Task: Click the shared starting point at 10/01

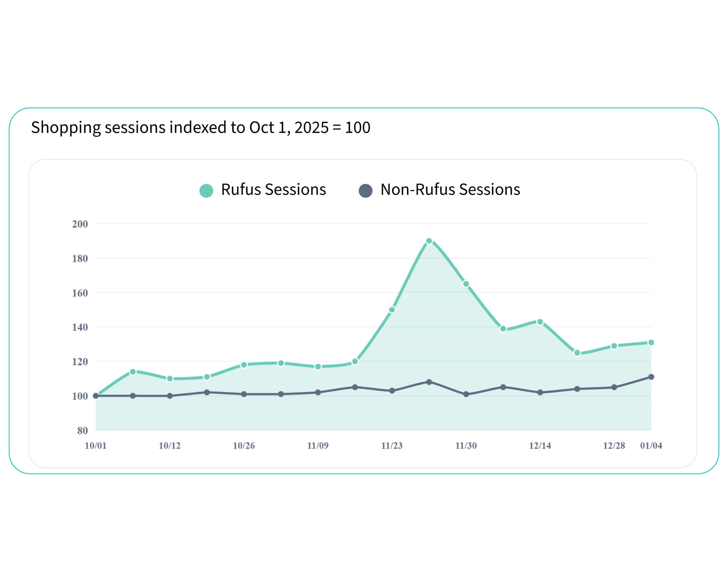Action: (96, 396)
